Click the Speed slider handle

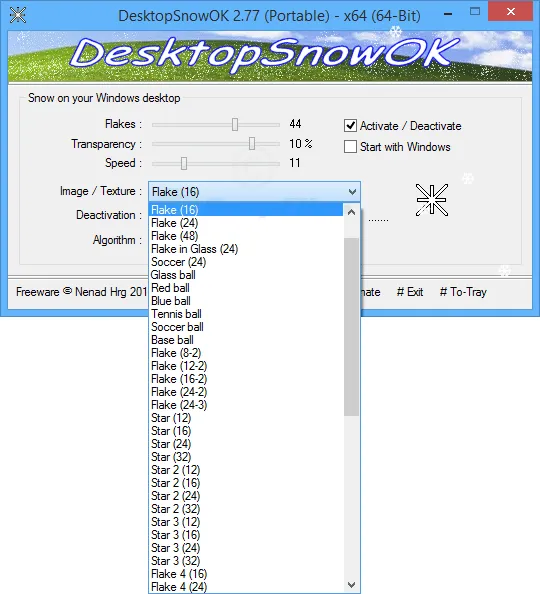(184, 163)
